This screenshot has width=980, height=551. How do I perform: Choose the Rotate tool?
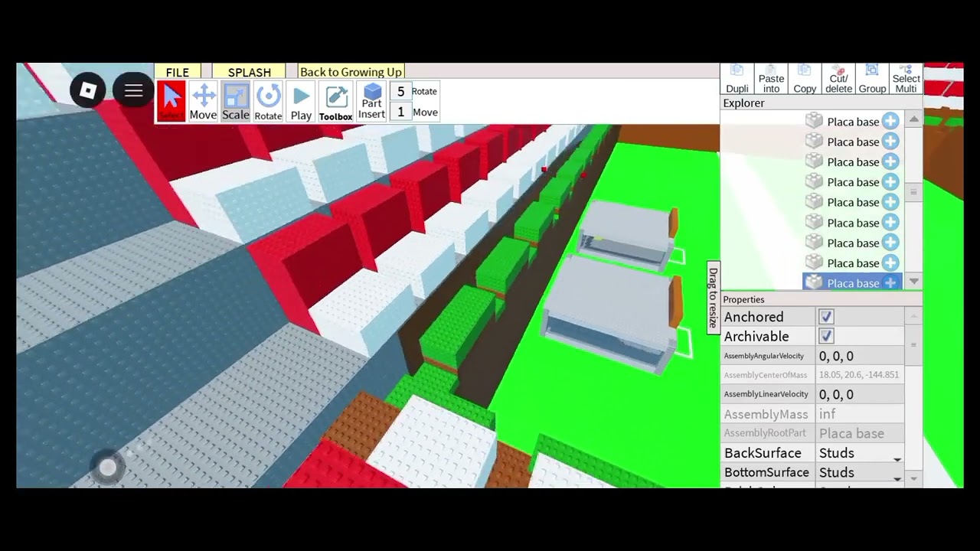(268, 102)
